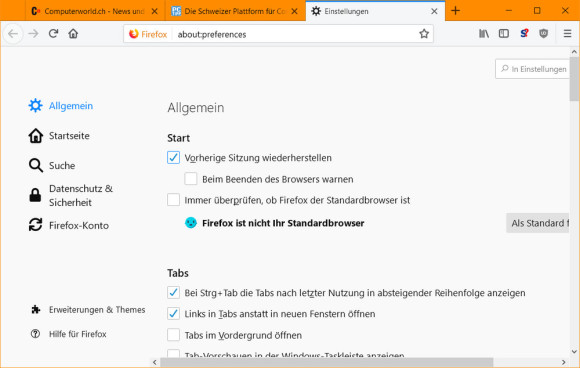The image size is (580, 368).
Task: Switch to the Computerworld.ch tab
Action: pos(95,11)
